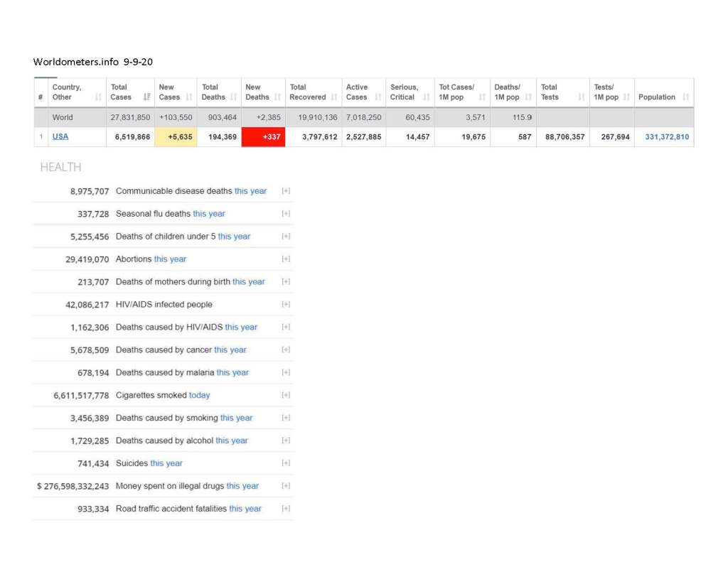Click 'today' link beside Cigarettes smoked

coord(200,395)
